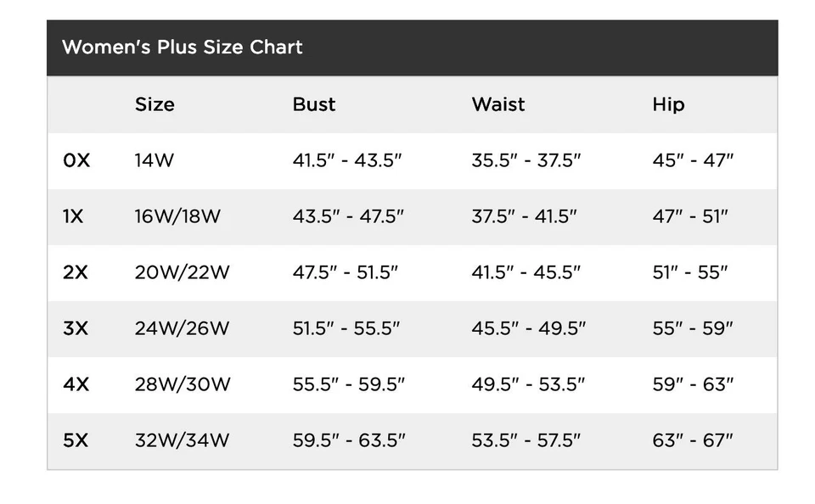Click the 3X row label
815x504 pixels.
click(76, 328)
